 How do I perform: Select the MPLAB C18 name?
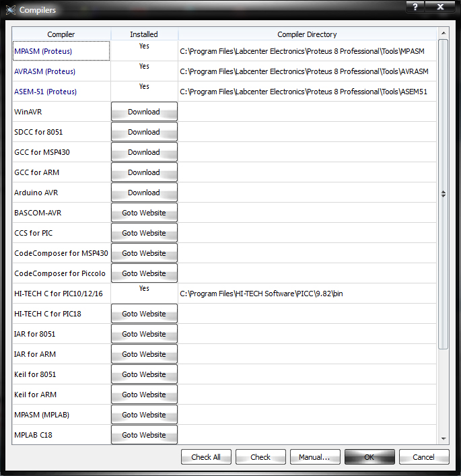(x=34, y=435)
